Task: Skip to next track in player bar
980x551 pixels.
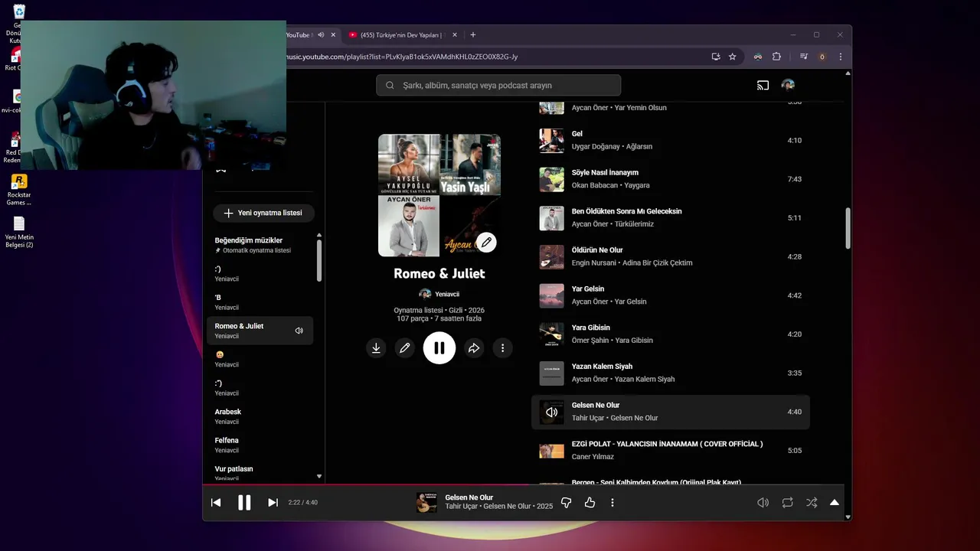Action: [x=273, y=503]
